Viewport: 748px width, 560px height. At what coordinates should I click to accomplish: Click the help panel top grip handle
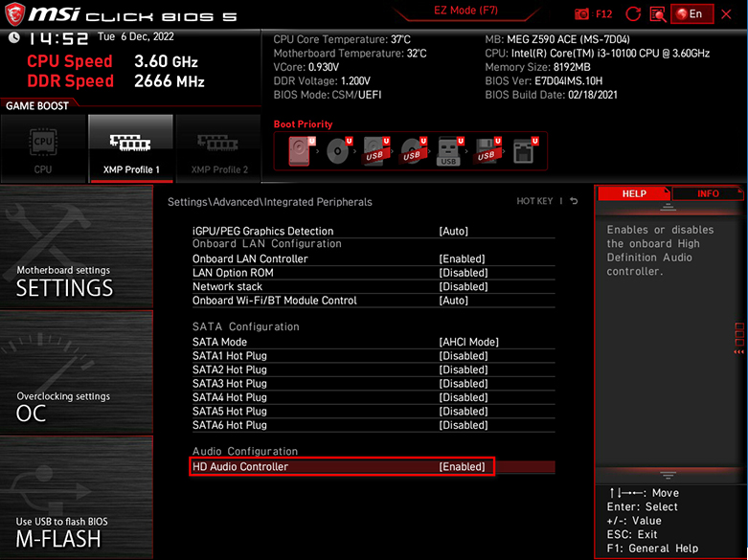[668, 207]
